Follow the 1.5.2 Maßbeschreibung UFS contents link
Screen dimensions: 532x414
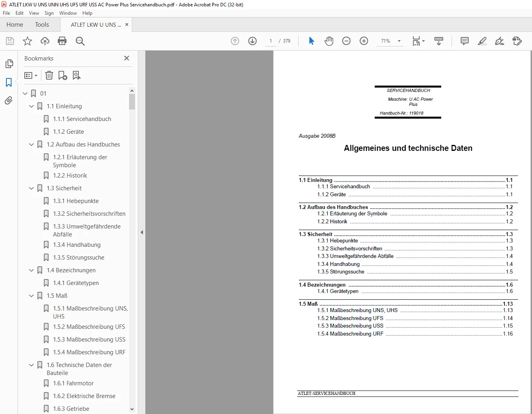coord(415,318)
